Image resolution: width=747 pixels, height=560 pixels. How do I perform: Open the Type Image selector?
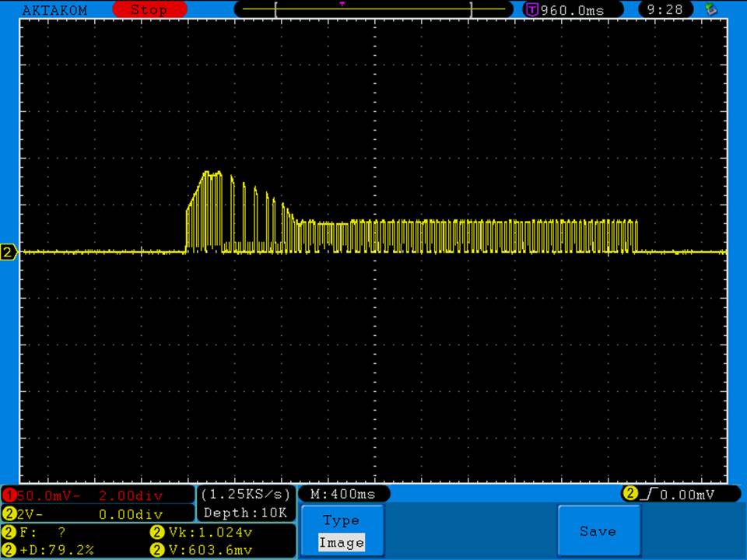(x=342, y=531)
